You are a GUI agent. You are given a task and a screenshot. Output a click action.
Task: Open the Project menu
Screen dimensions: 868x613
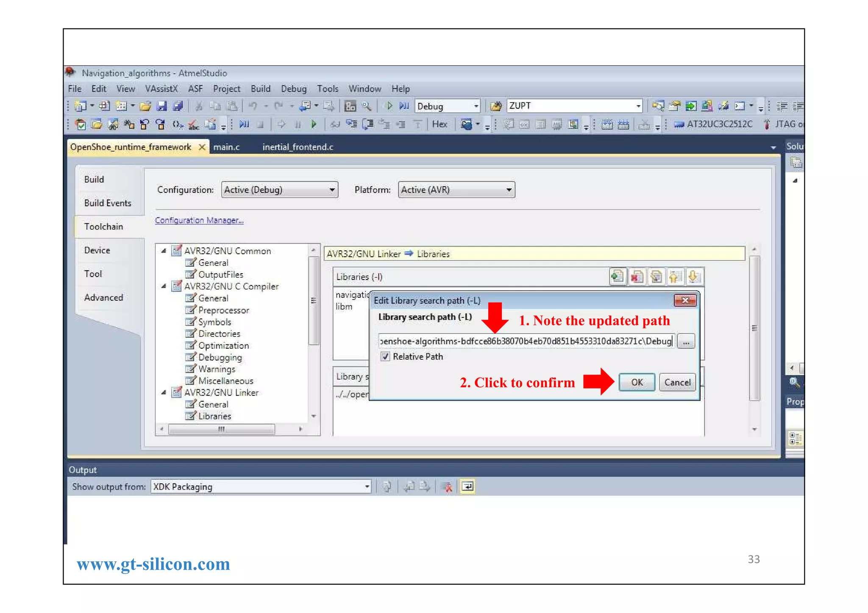pos(226,89)
